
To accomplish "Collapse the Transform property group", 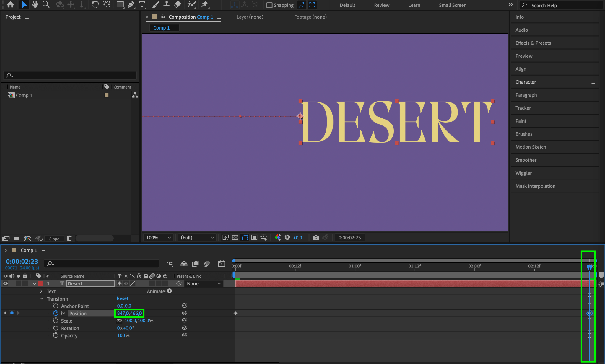I will [x=42, y=299].
